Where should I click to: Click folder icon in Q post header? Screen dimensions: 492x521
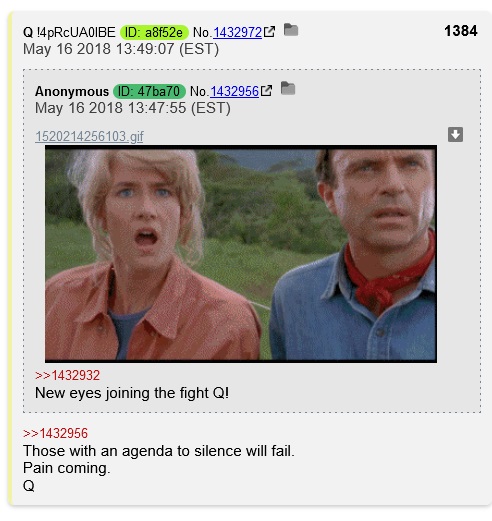(291, 30)
